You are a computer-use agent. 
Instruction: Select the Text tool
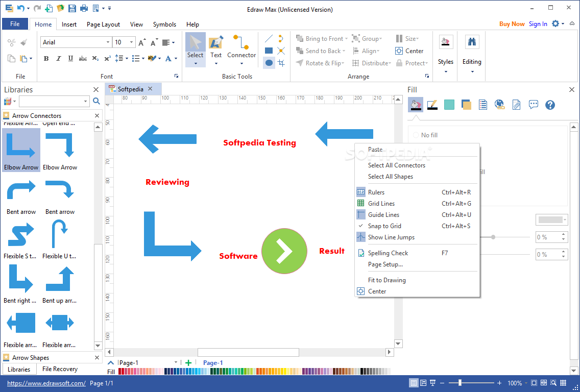click(x=216, y=50)
